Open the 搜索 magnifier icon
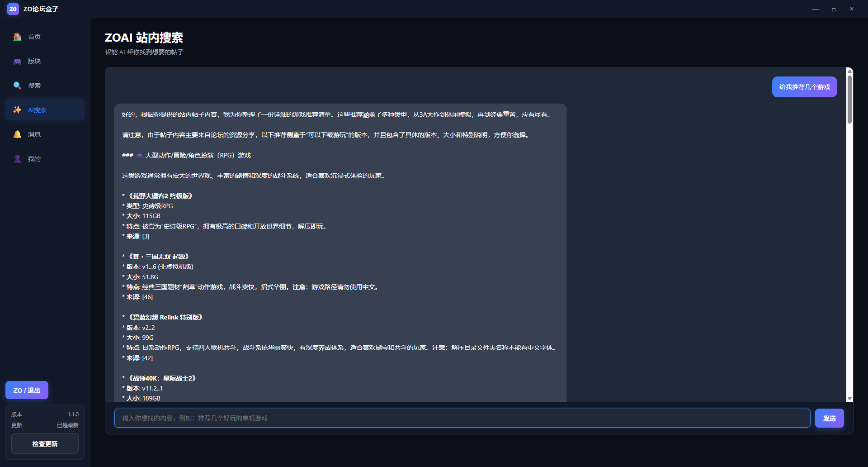The width and height of the screenshot is (868, 467). point(17,86)
